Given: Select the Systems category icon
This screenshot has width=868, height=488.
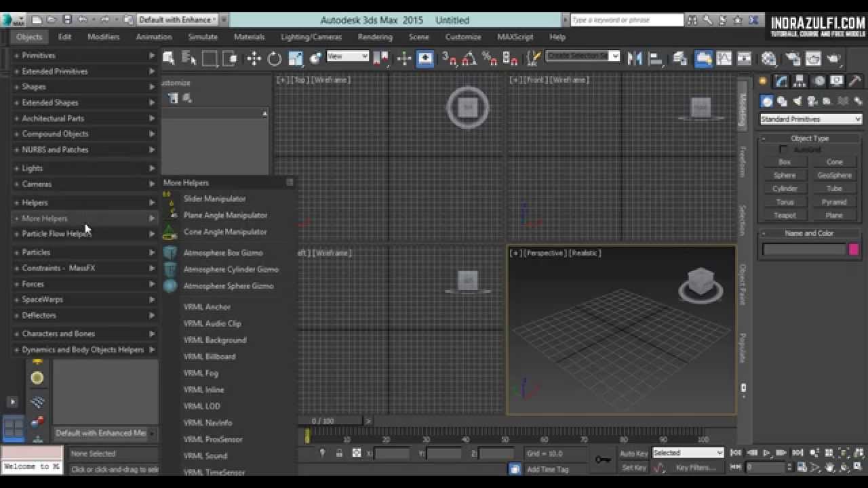Looking at the screenshot, I should [x=858, y=102].
